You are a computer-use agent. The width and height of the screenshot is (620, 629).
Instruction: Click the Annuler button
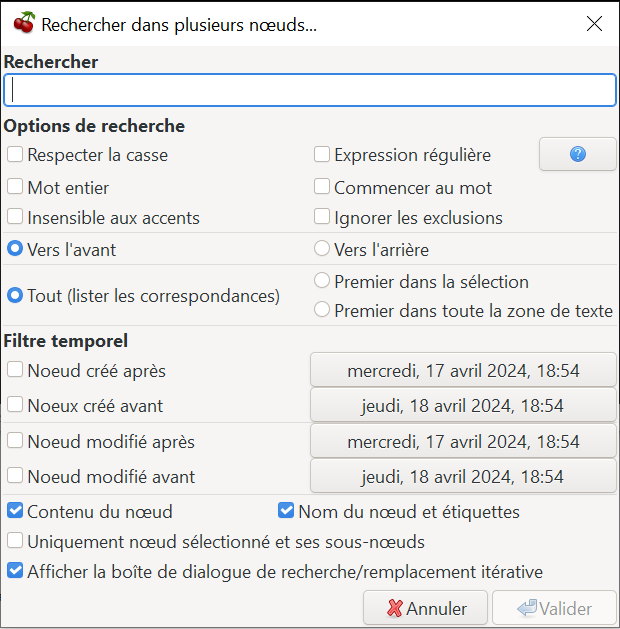[425, 608]
